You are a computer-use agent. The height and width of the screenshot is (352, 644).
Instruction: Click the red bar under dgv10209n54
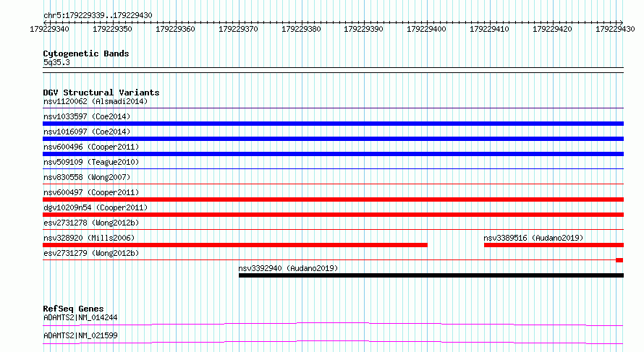coord(333,215)
